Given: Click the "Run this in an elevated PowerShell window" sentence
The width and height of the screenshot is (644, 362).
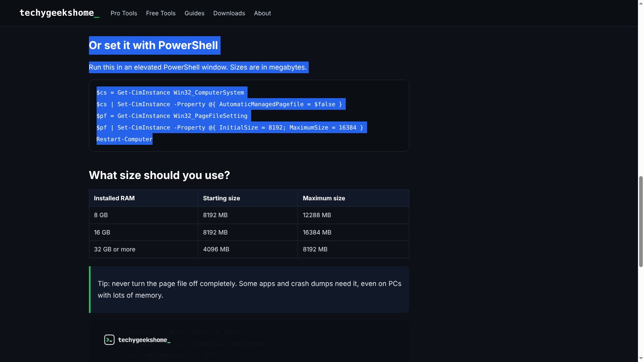Looking at the screenshot, I should tap(198, 67).
